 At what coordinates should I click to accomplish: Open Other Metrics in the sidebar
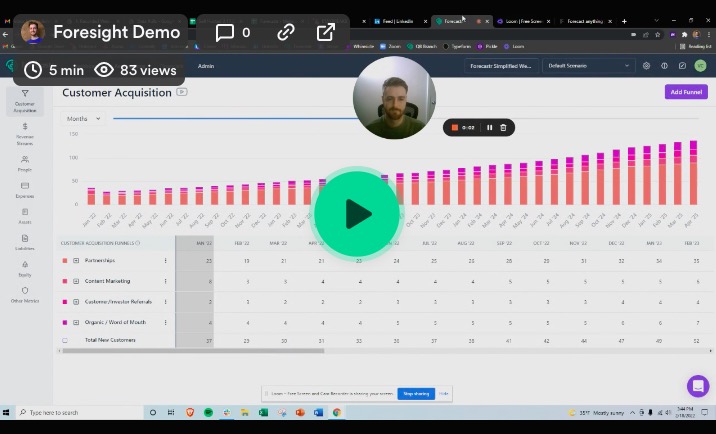click(x=25, y=295)
